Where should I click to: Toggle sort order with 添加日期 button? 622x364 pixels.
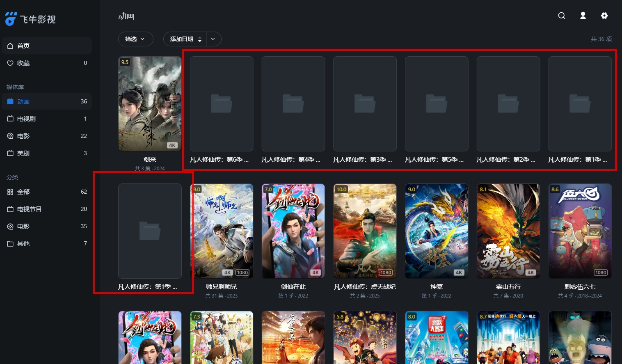(x=185, y=39)
